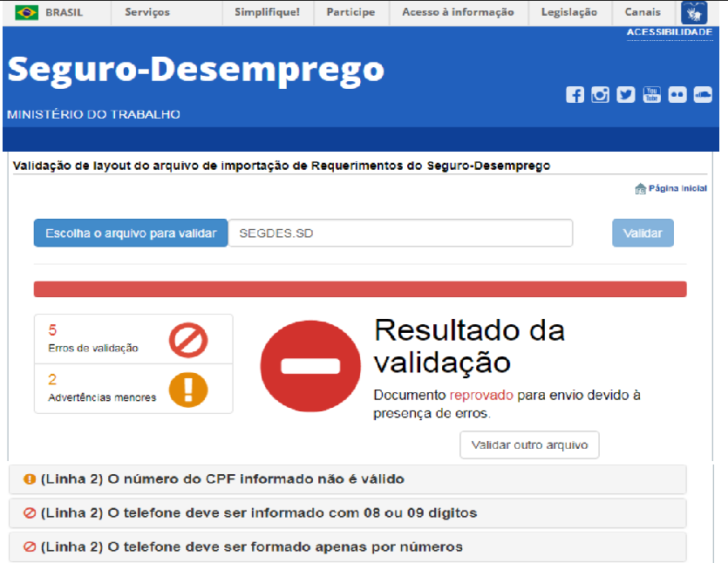The image size is (728, 563).
Task: Open the Simplifique! menu item
Action: click(267, 12)
